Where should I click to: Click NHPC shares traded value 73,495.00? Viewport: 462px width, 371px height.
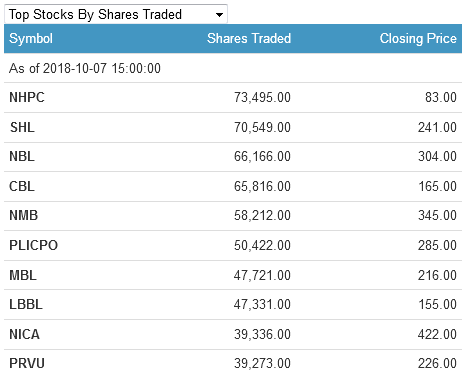(262, 97)
